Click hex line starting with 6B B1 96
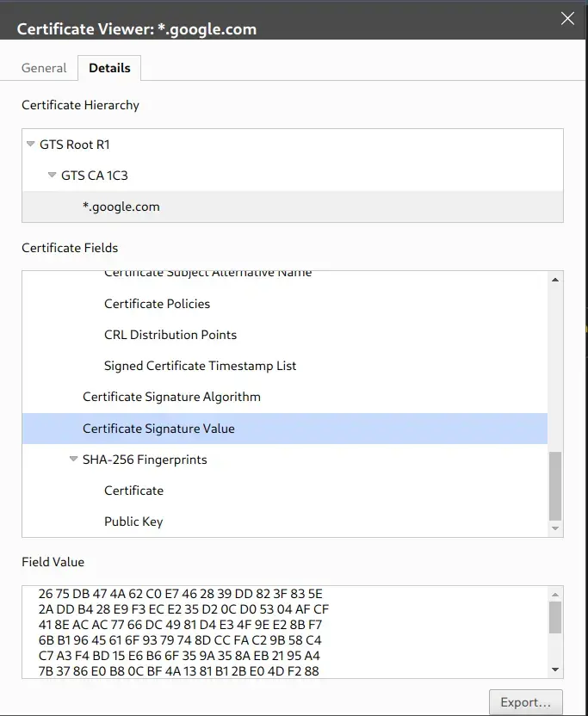The image size is (588, 716). pyautogui.click(x=180, y=640)
